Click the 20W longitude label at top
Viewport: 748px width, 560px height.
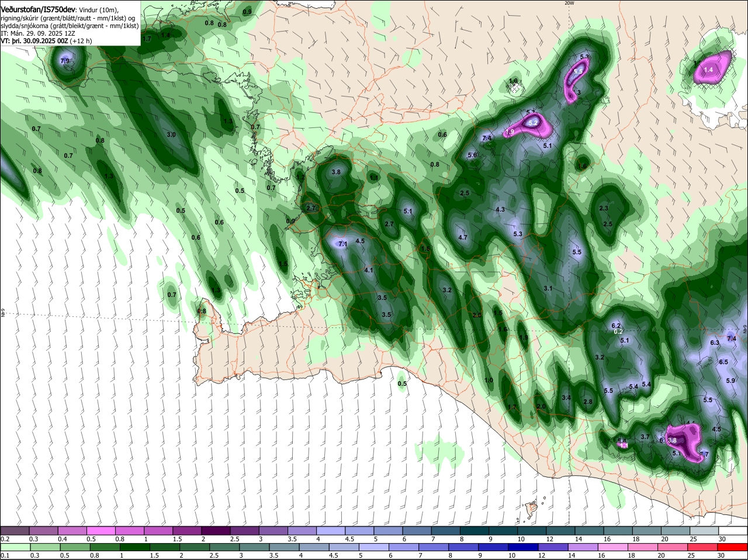tap(569, 3)
